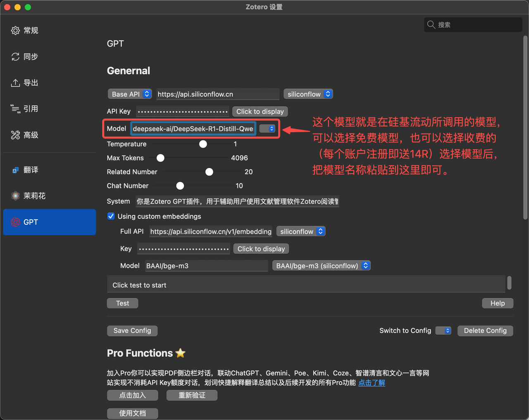This screenshot has height=420, width=529.
Task: Open the 点击了解 link
Action: click(372, 383)
